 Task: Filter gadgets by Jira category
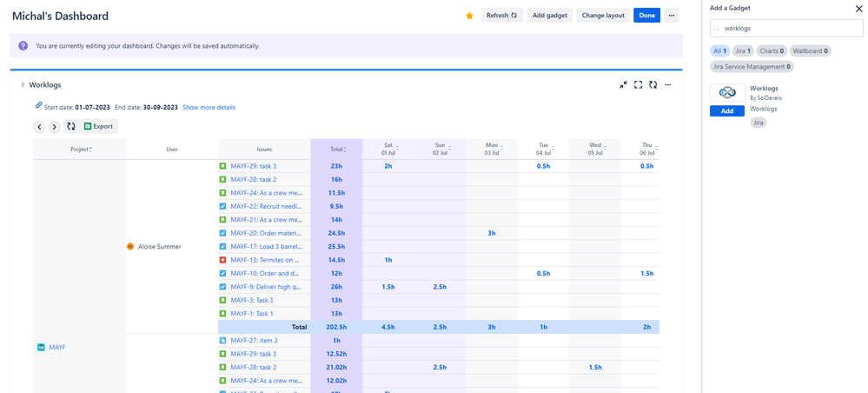tap(743, 51)
